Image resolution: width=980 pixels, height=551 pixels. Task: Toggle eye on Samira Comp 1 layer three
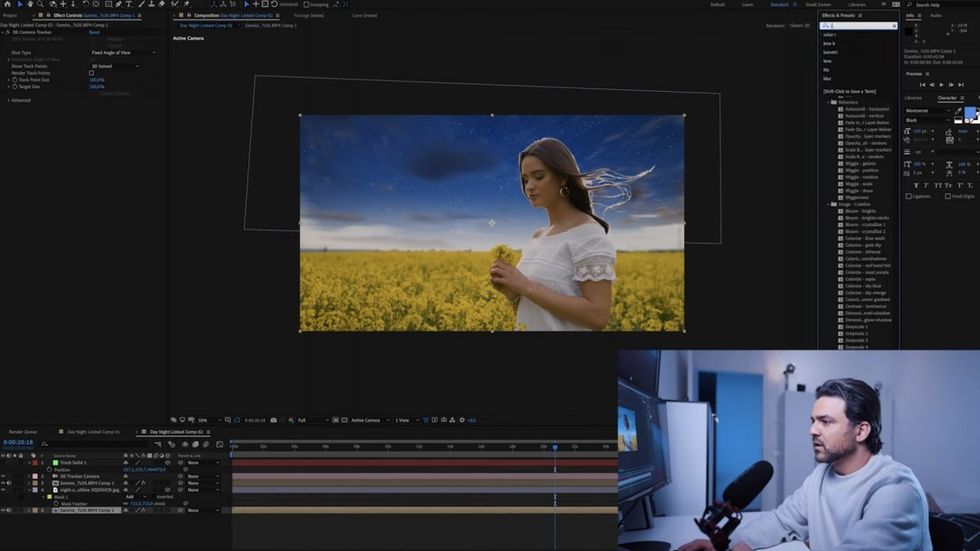[x=3, y=483]
